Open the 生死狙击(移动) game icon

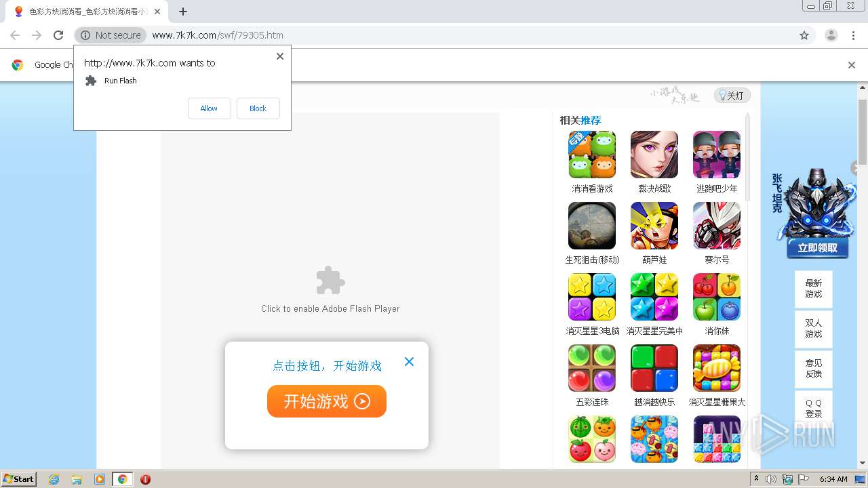(592, 226)
